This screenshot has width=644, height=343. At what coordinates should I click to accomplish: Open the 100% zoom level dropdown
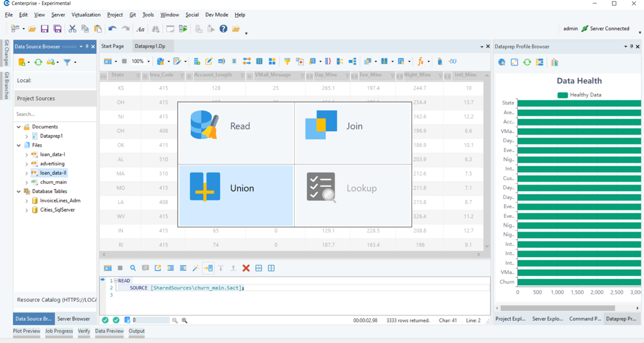point(148,61)
